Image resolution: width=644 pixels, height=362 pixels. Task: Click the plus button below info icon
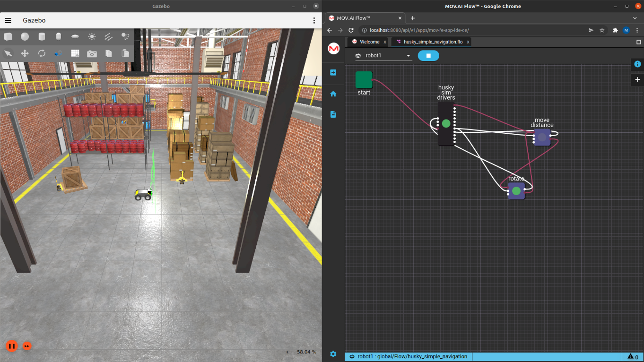(x=637, y=79)
